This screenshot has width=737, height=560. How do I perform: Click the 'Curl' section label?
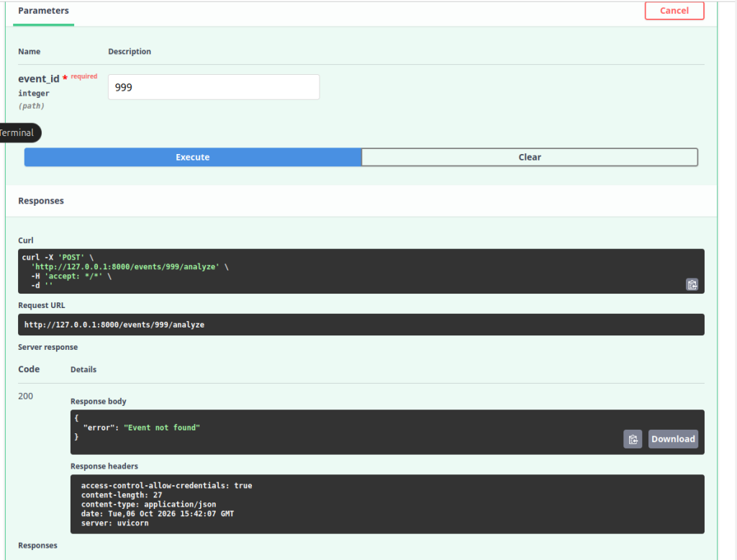coord(26,240)
